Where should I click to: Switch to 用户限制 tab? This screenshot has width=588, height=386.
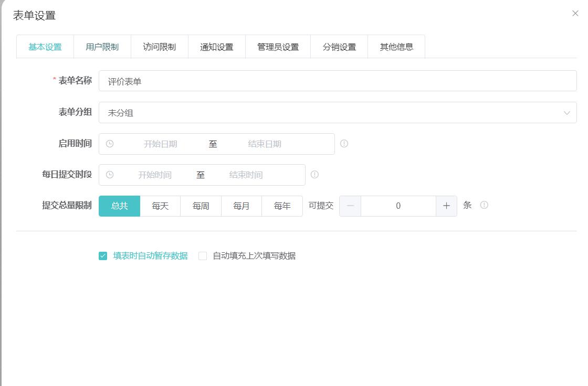click(x=102, y=47)
